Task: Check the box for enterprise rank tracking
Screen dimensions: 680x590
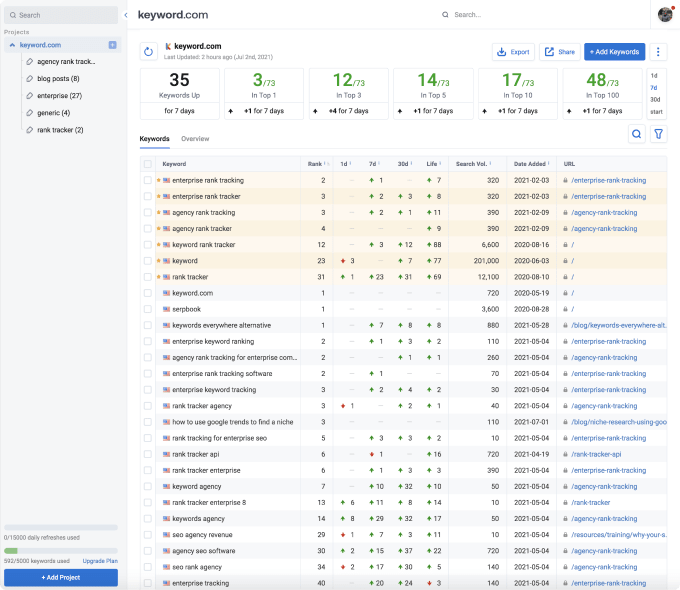Action: pos(148,180)
